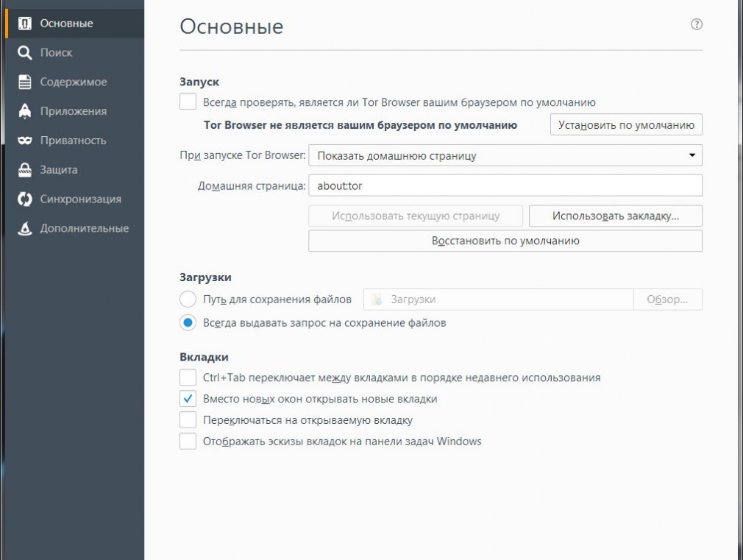Uncheck 'Вместо новых окон открывать новые вкладки'
This screenshot has height=560, width=743.
188,399
